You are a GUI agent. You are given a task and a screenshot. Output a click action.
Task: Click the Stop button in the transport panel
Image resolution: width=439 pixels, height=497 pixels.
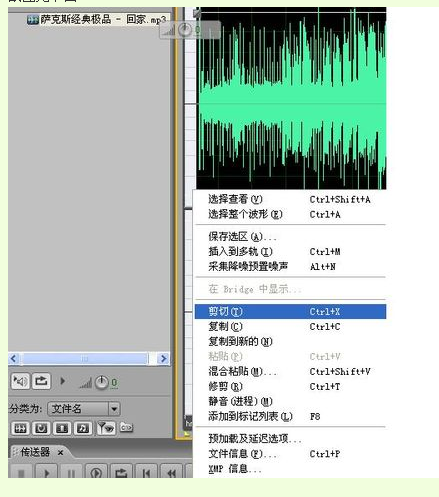pos(21,471)
